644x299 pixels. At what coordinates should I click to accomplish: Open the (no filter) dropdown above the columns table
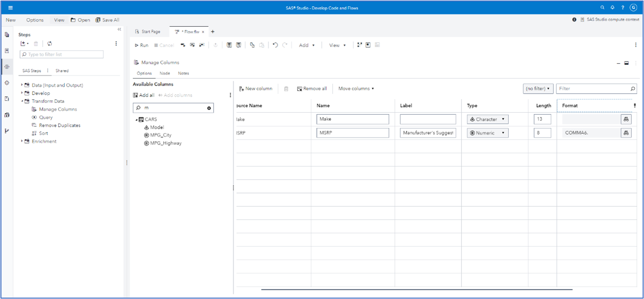point(538,88)
